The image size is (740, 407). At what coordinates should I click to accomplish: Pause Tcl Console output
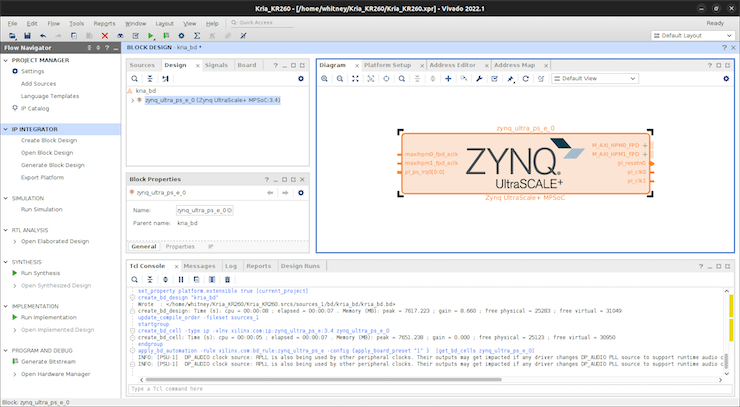pos(181,280)
